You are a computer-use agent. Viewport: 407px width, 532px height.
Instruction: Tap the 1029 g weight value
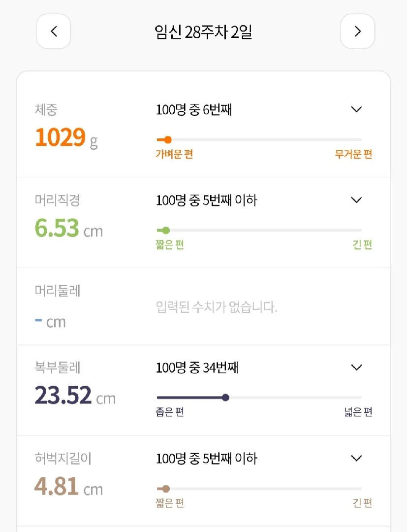pyautogui.click(x=66, y=137)
